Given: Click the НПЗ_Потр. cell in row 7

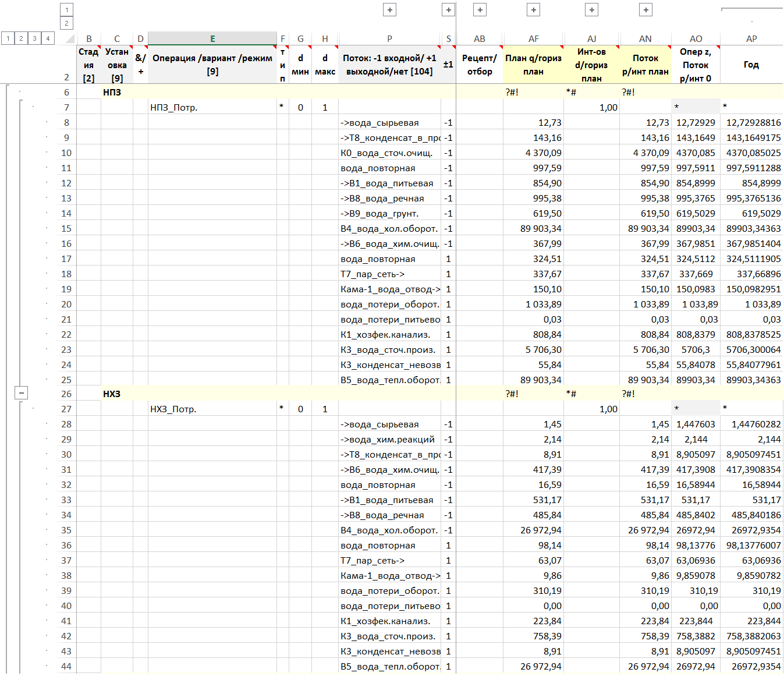Looking at the screenshot, I should click(x=212, y=108).
